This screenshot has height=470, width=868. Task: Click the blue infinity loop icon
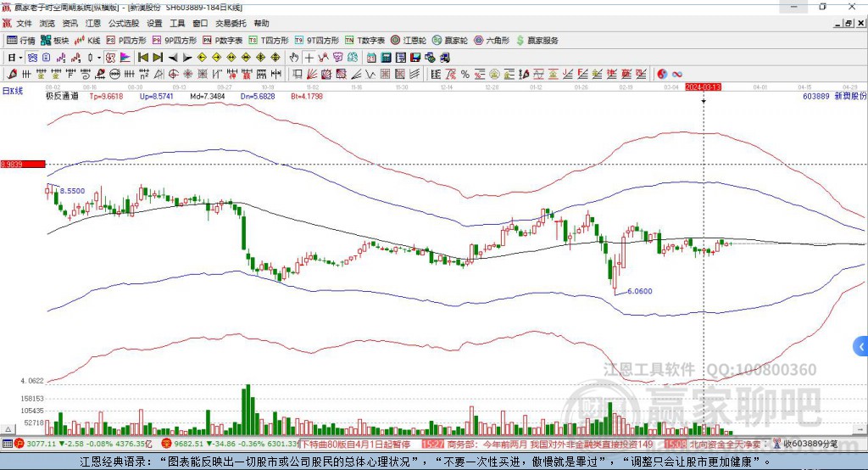coord(676,75)
